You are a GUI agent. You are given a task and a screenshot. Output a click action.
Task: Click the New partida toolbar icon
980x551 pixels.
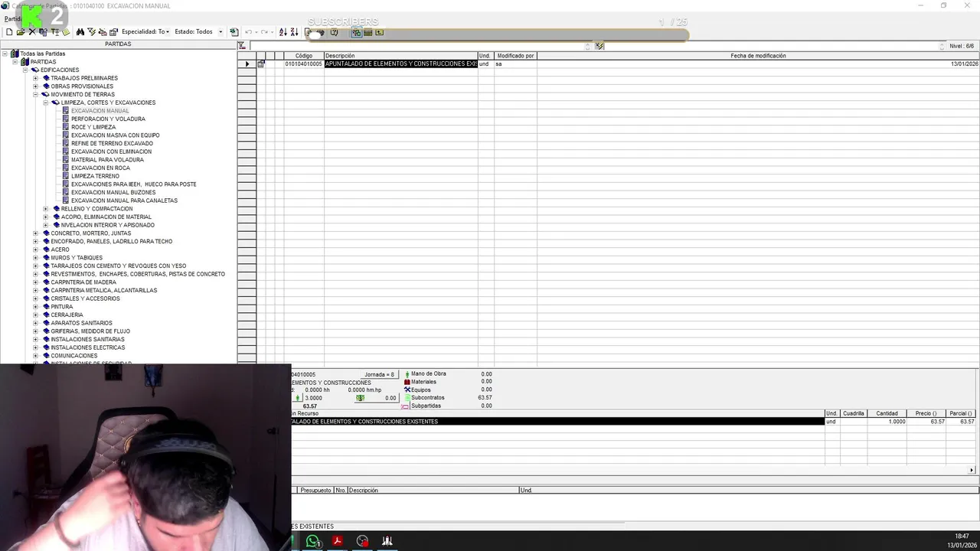[9, 32]
